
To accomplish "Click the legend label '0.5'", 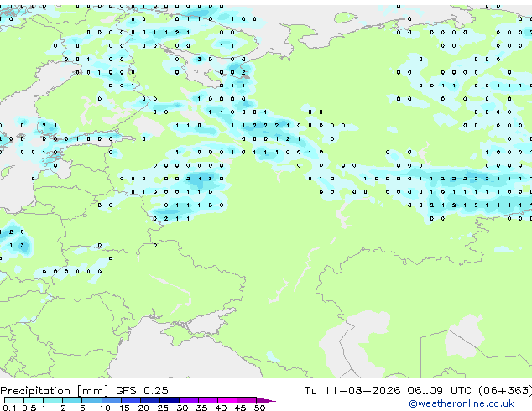I will pyautogui.click(x=29, y=408).
